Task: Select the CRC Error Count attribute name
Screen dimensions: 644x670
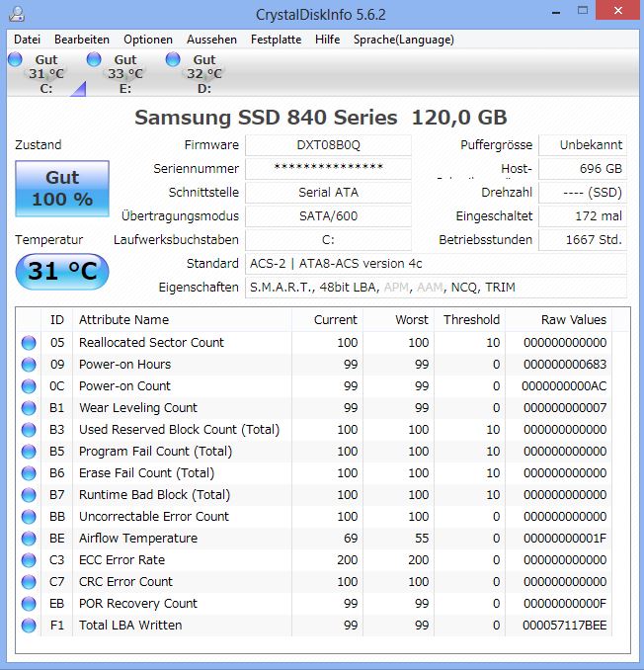Action: point(125,582)
